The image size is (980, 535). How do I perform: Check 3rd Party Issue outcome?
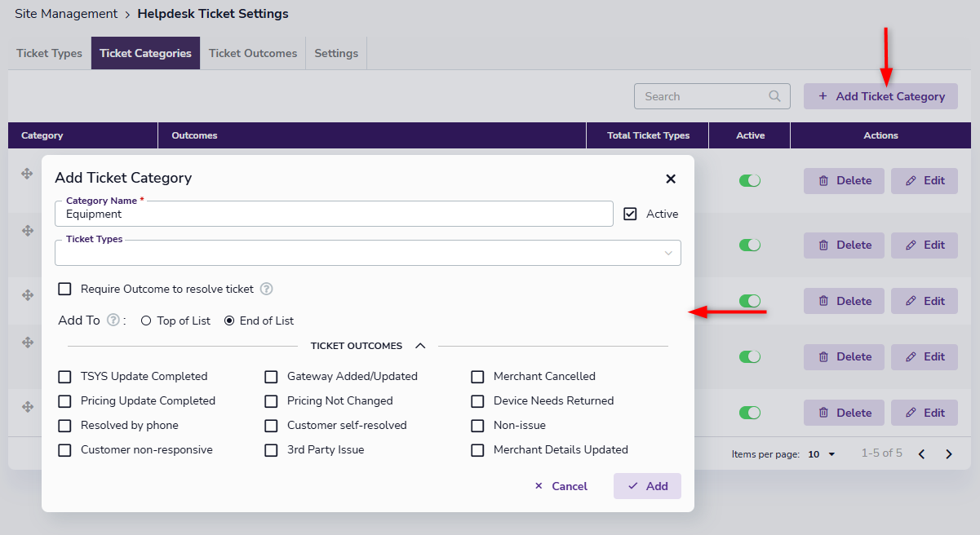[x=271, y=450]
